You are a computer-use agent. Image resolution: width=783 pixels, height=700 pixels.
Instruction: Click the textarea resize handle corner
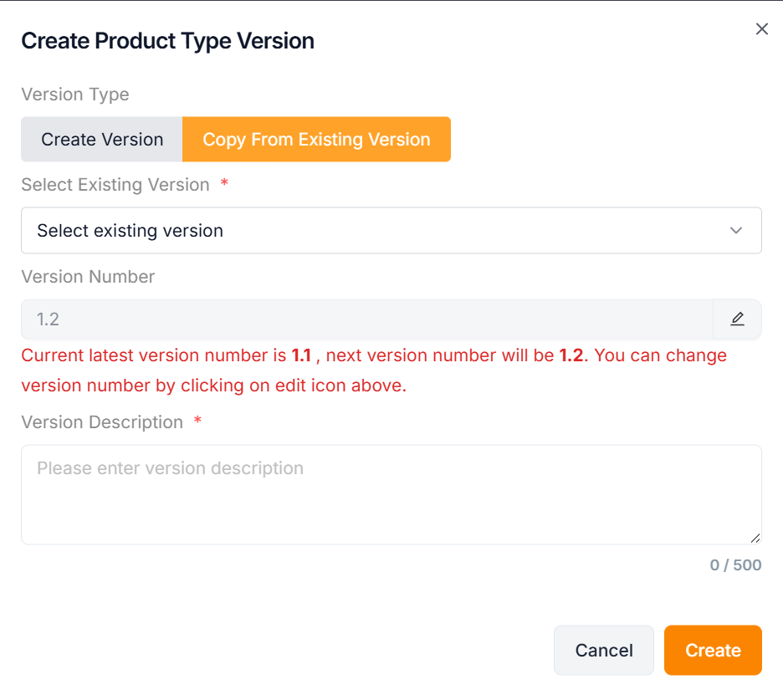[x=755, y=539]
